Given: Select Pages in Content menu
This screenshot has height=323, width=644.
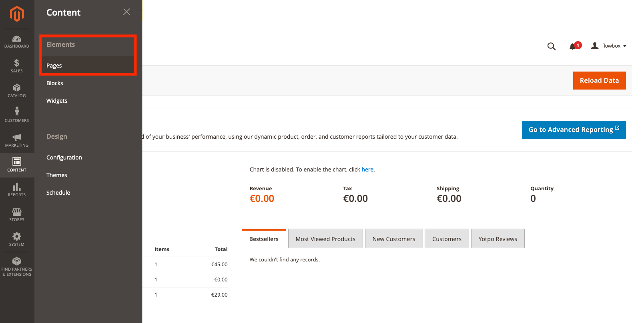Looking at the screenshot, I should click(x=54, y=66).
